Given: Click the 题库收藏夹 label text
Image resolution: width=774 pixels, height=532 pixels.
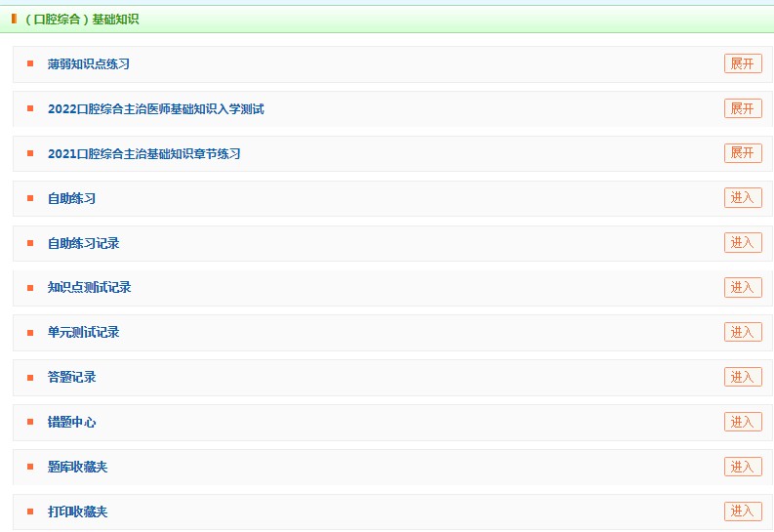Looking at the screenshot, I should point(77,468).
